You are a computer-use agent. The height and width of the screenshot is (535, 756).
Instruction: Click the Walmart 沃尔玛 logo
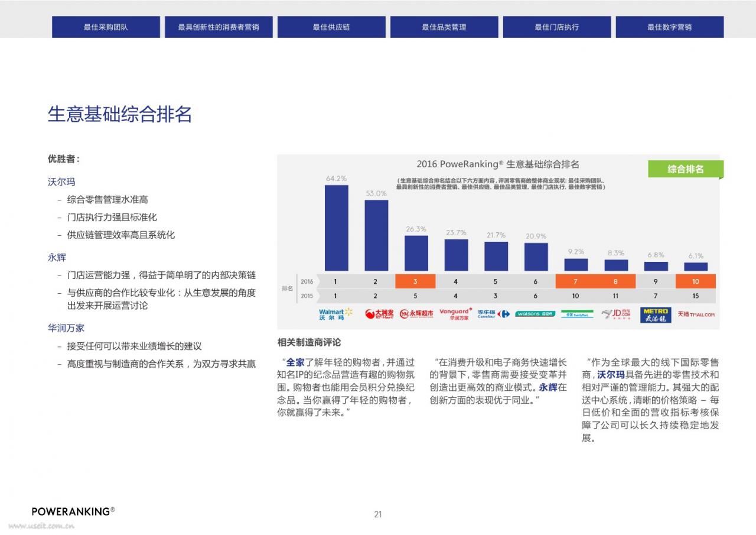point(335,314)
